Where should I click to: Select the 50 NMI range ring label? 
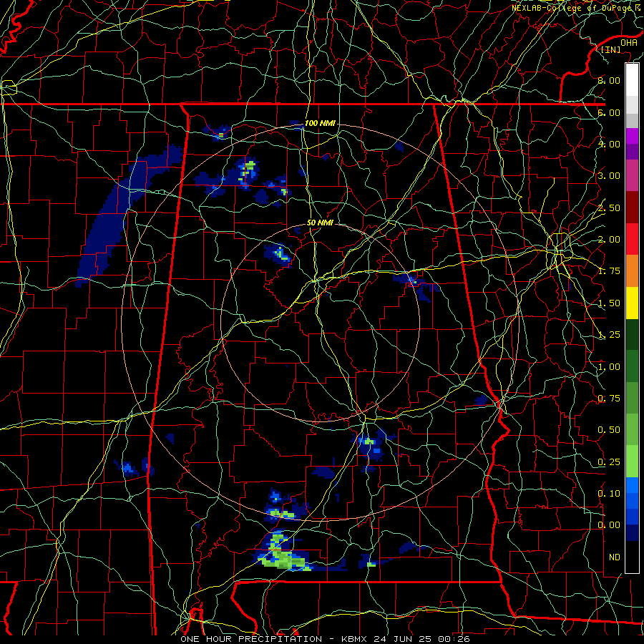(x=320, y=223)
